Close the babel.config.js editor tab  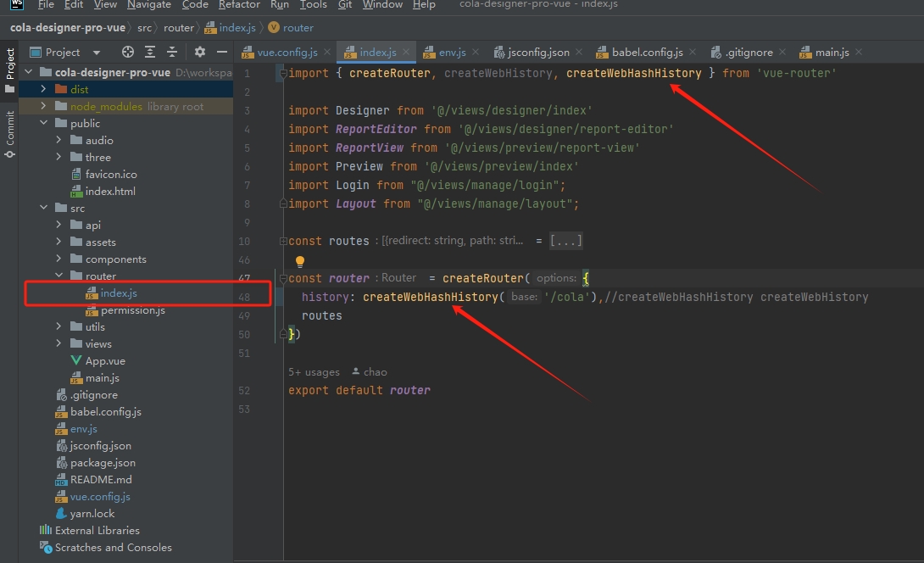[x=692, y=53]
